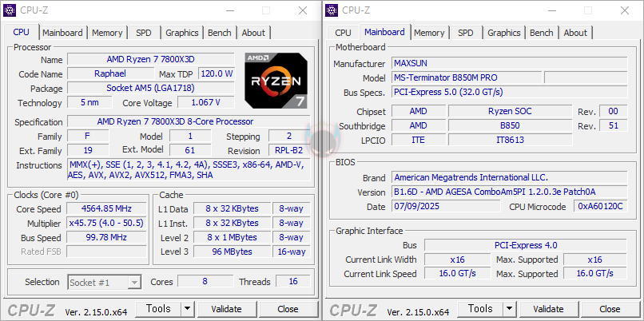Open the About tab in right window

pos(575,33)
